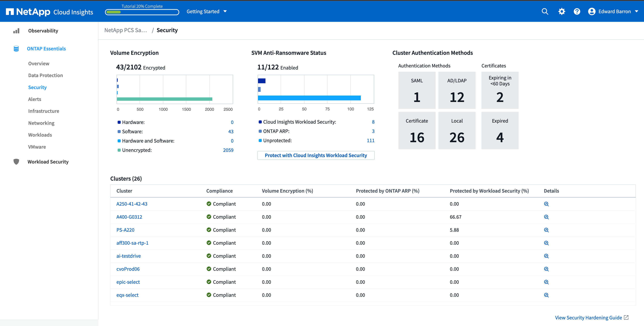Image resolution: width=644 pixels, height=326 pixels.
Task: Open details icon for A250-41-42-43 cluster
Action: pyautogui.click(x=546, y=204)
